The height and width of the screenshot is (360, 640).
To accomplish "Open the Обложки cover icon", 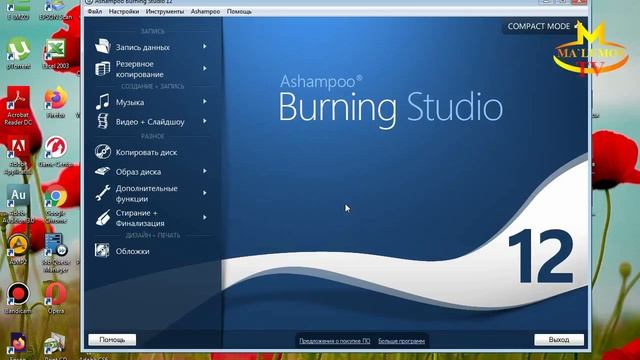I will (x=102, y=250).
